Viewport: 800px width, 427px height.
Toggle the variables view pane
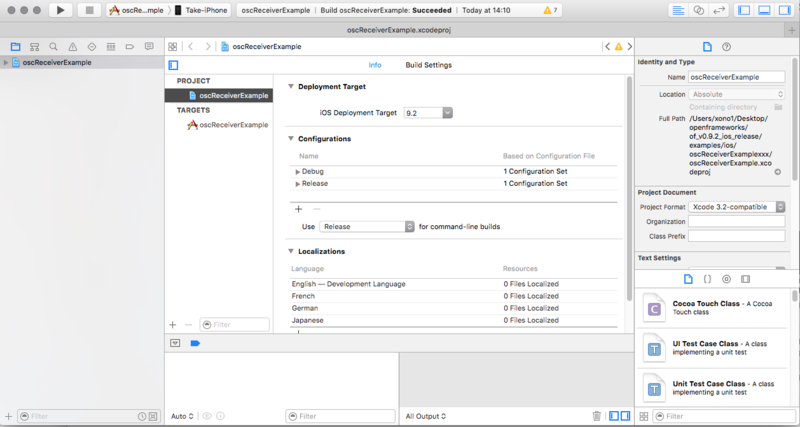614,416
